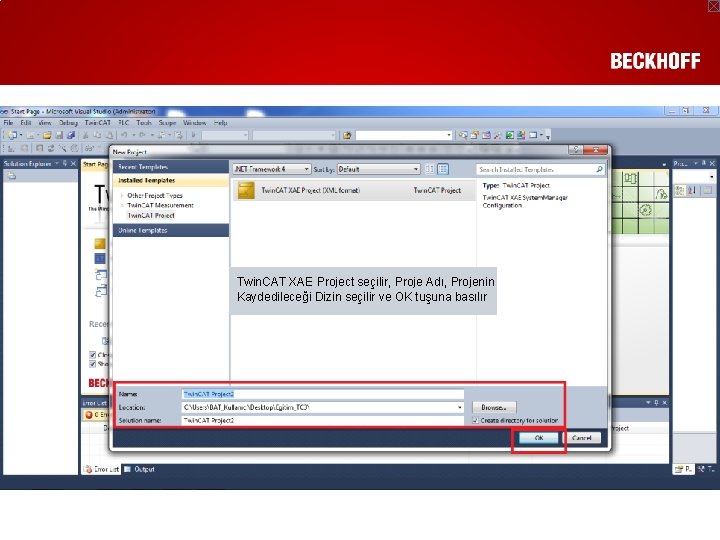Open the Scope menu
The width and height of the screenshot is (720, 540).
click(x=168, y=123)
